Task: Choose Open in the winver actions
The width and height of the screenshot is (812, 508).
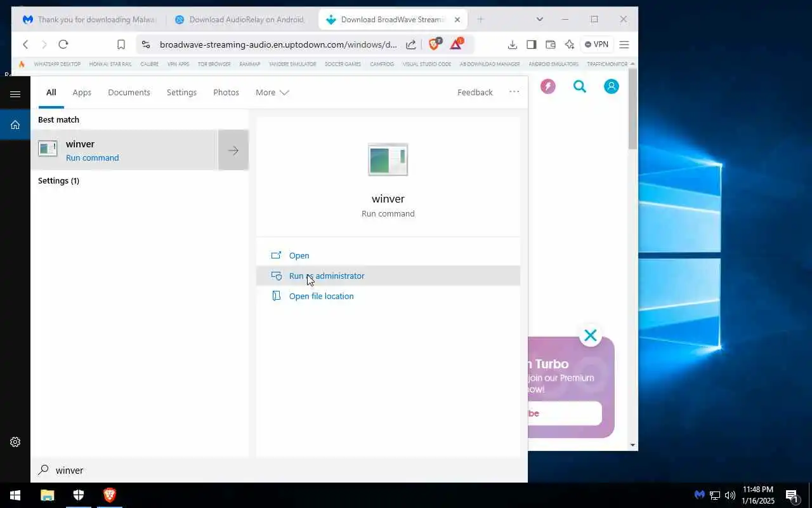Action: tap(388, 255)
